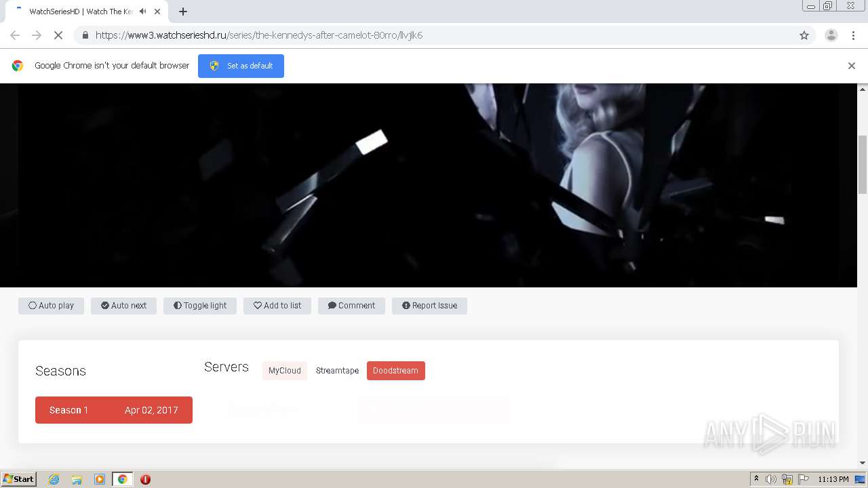This screenshot has width=868, height=488.
Task: Go back to previous page
Action: tap(15, 35)
